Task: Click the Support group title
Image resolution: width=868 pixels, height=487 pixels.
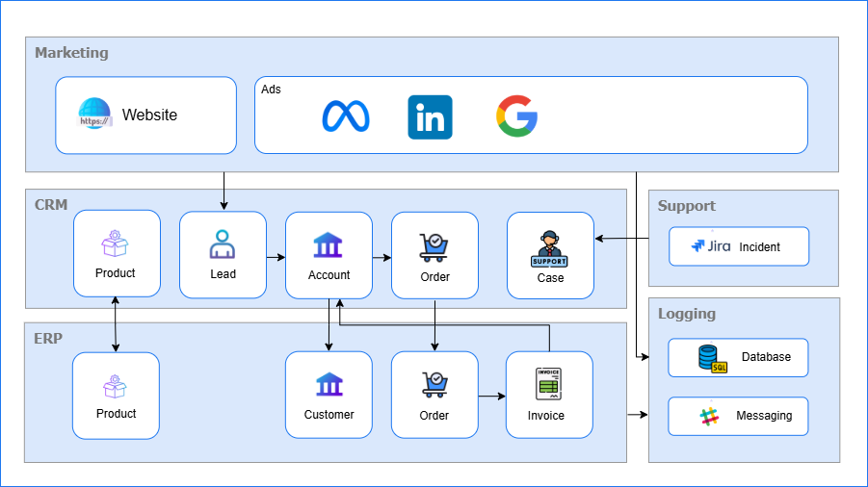Action: coord(687,206)
